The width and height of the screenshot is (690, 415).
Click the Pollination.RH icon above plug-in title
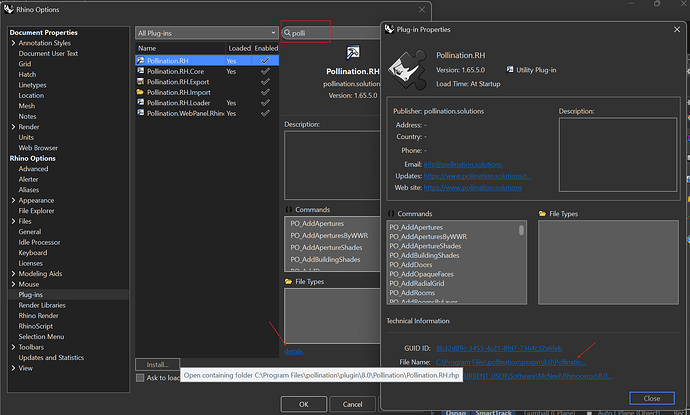pyautogui.click(x=352, y=53)
